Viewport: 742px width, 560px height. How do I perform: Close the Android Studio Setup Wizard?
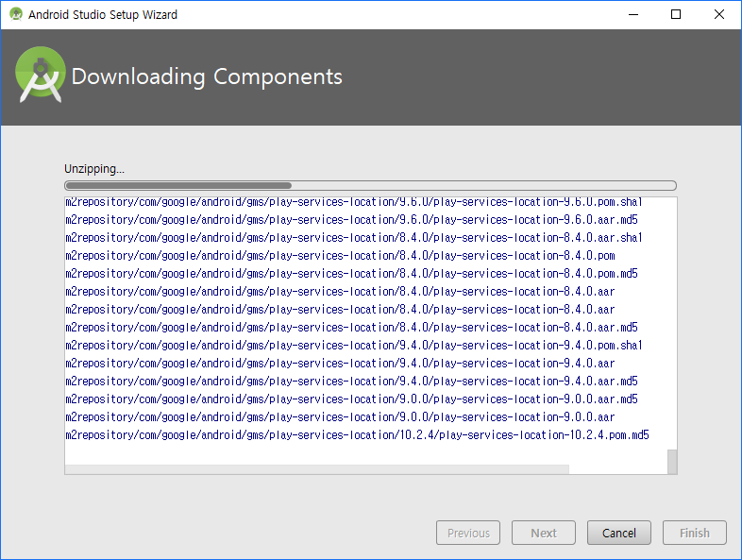pyautogui.click(x=718, y=15)
